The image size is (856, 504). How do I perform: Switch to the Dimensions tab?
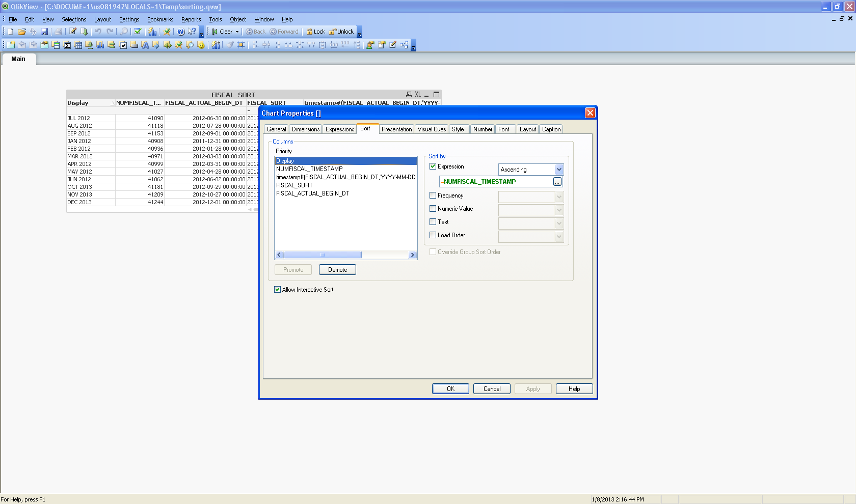(306, 129)
